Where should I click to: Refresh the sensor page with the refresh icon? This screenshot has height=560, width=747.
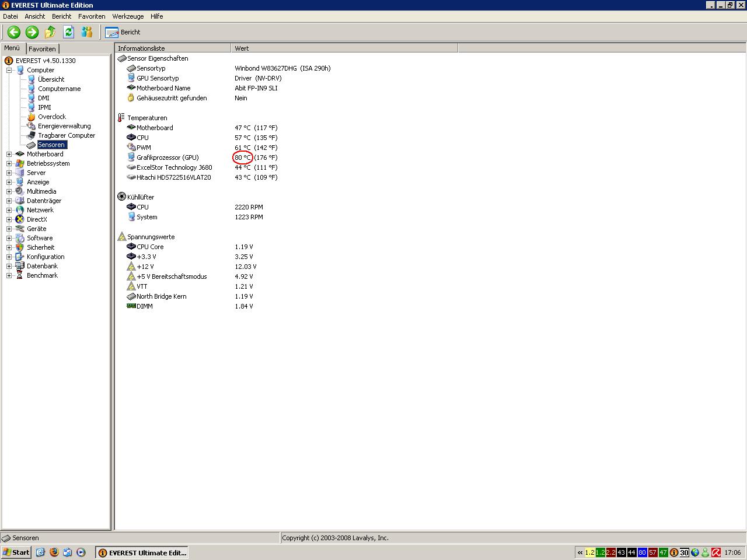68,32
